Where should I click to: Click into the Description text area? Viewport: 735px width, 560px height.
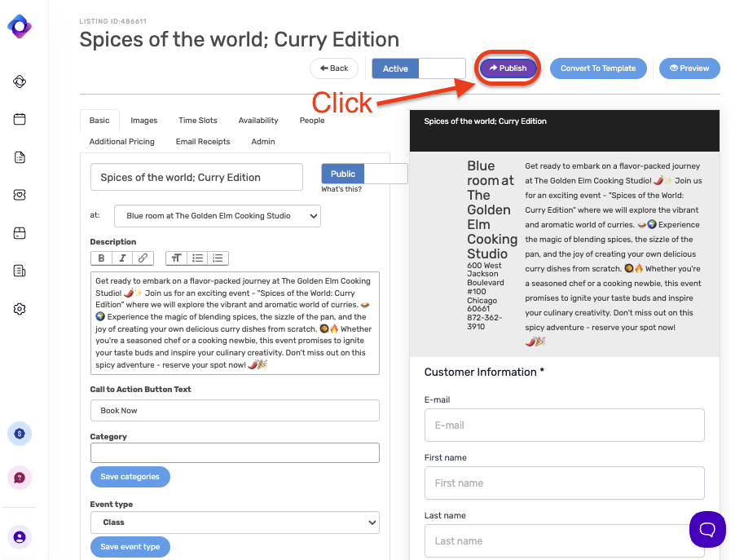coord(235,323)
